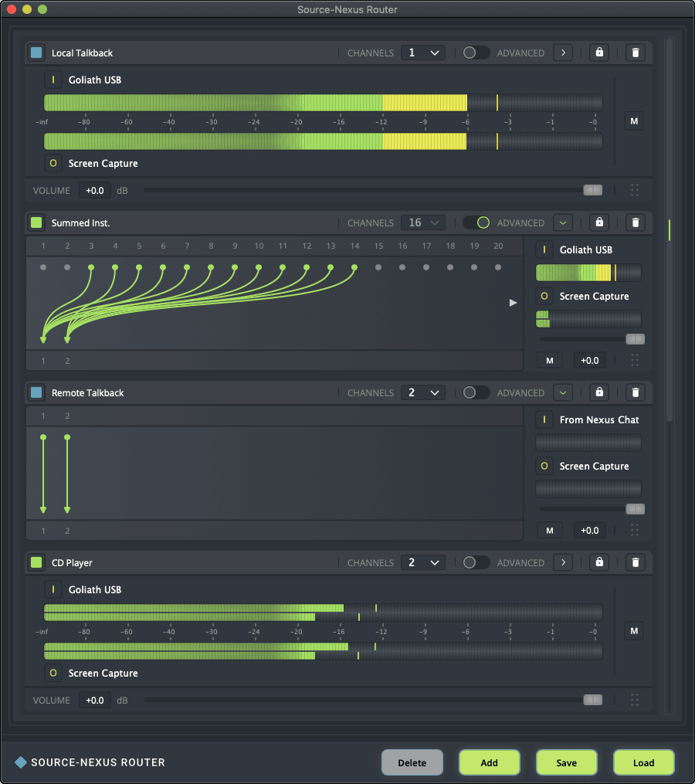Enable Advanced mode for Local Talkback
Image resolution: width=695 pixels, height=784 pixels.
(x=476, y=53)
